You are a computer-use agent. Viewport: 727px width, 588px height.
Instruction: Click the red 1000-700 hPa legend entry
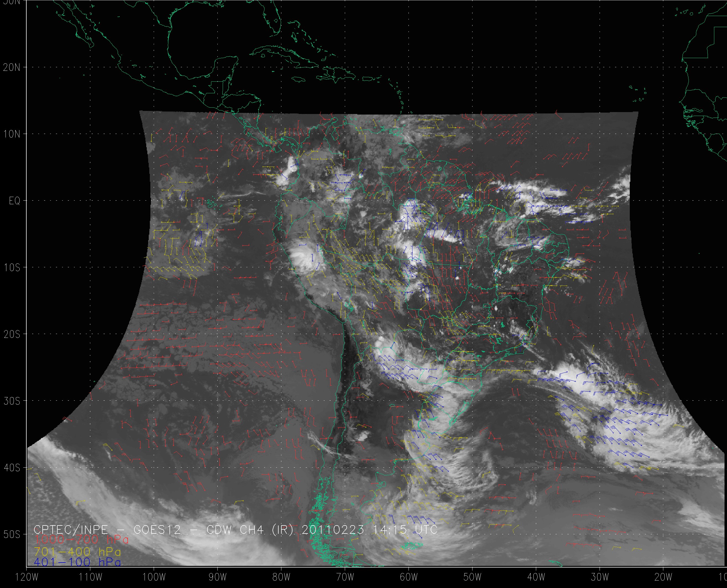click(81, 540)
